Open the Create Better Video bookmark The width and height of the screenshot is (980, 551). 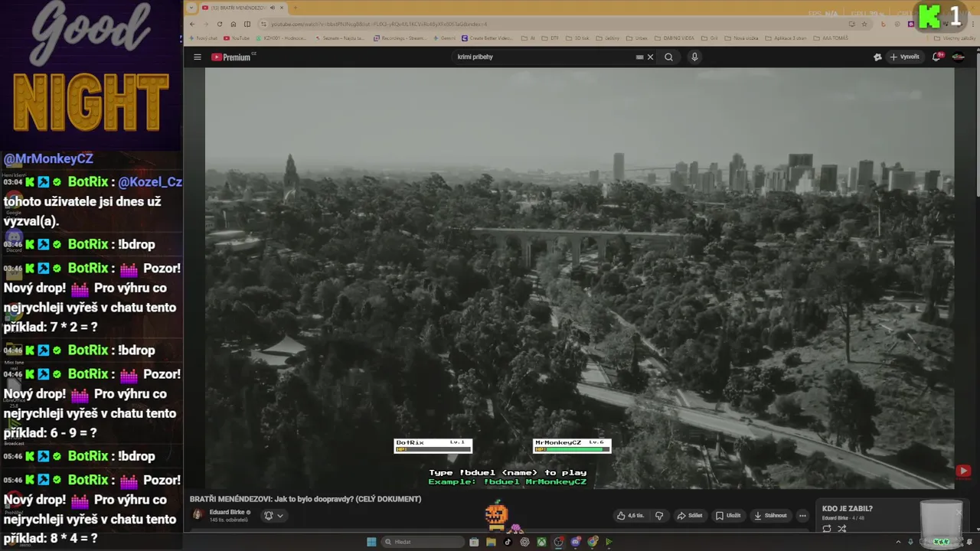coord(486,37)
